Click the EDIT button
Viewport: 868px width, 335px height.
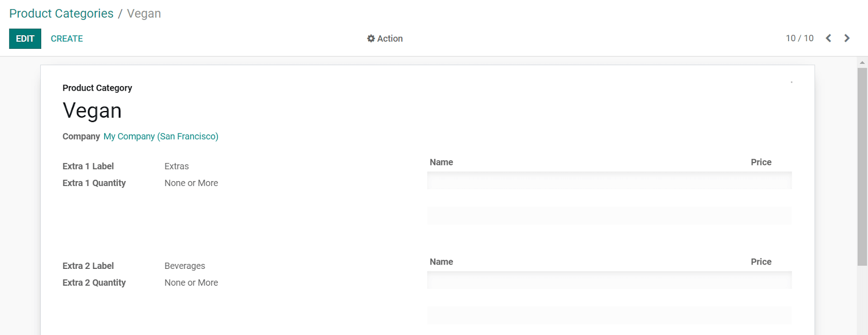point(25,38)
